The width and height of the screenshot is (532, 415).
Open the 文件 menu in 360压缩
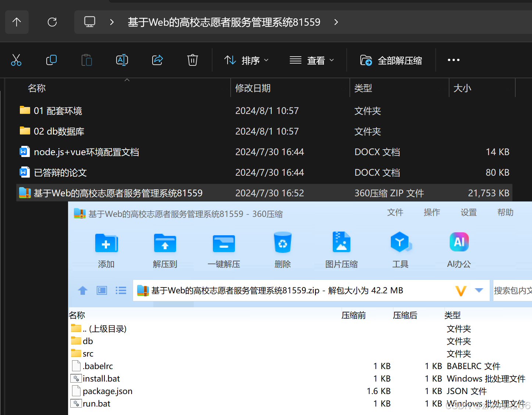[x=395, y=212]
